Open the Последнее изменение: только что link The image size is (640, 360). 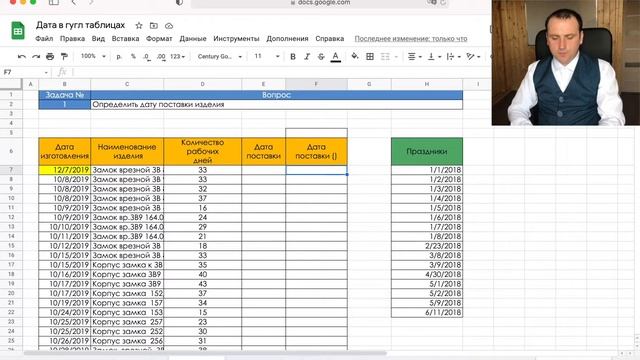click(x=411, y=39)
